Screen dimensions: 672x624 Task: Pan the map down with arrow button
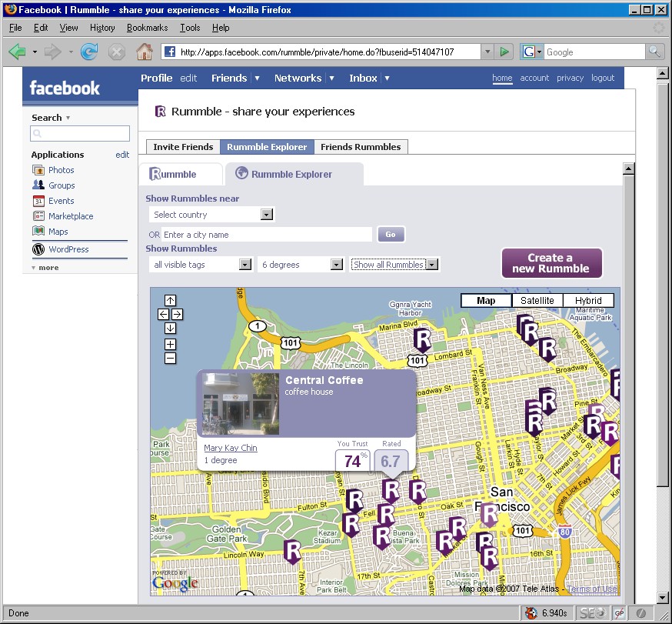[170, 329]
